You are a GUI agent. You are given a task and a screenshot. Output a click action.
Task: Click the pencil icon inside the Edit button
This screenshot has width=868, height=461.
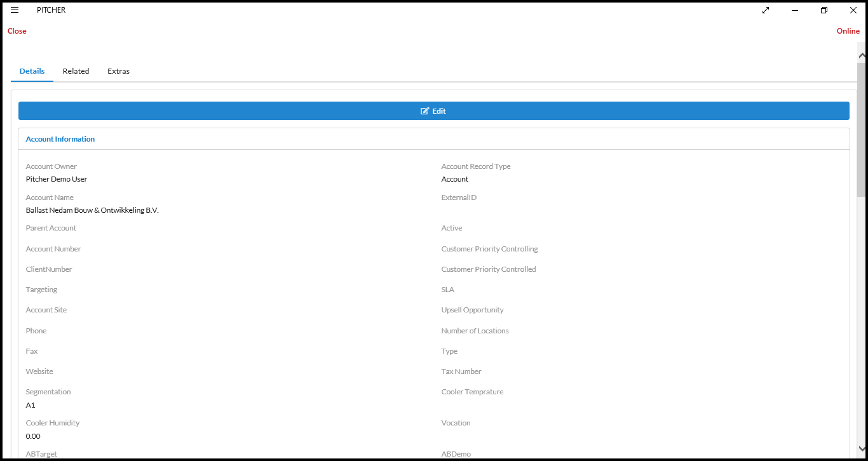(x=424, y=110)
